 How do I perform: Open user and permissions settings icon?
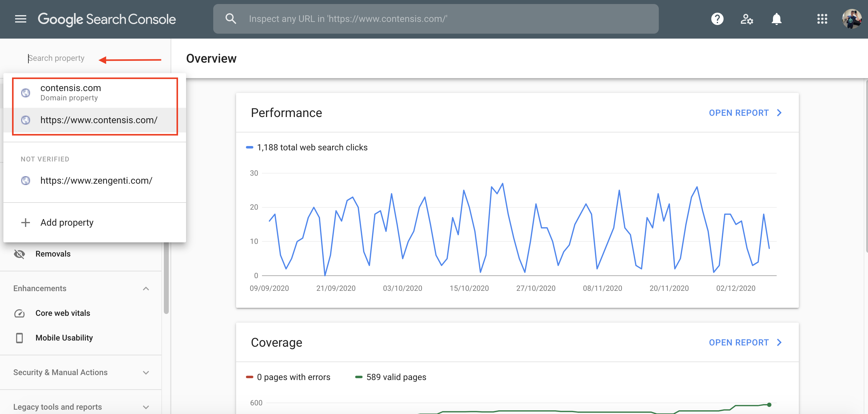click(x=747, y=19)
